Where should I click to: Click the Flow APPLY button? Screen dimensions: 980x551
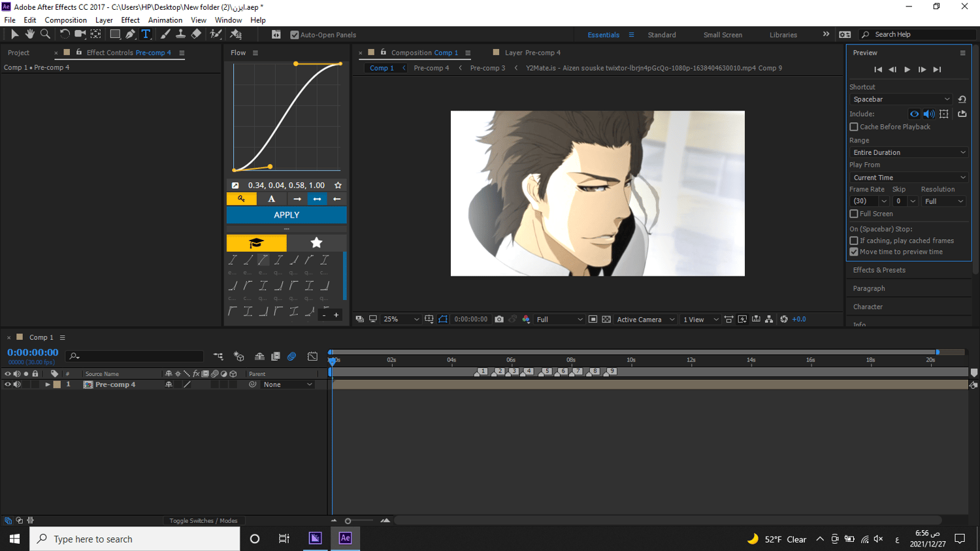click(x=286, y=215)
